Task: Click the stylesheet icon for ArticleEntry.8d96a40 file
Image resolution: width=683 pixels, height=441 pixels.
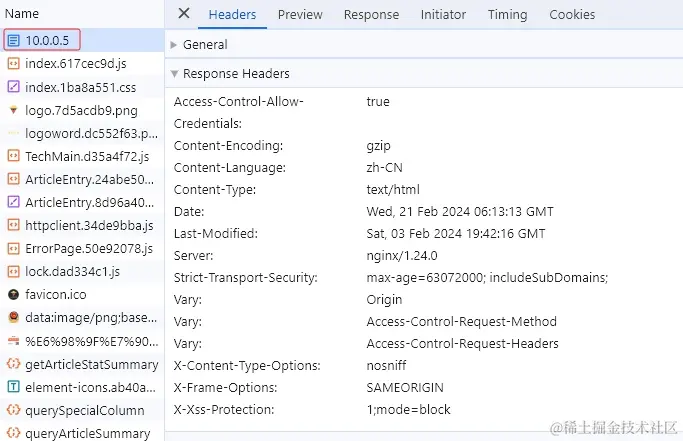Action: (x=14, y=202)
